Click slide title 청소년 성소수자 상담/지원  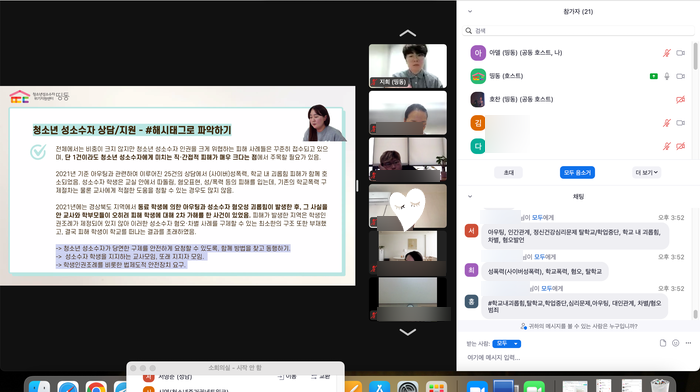click(x=132, y=130)
